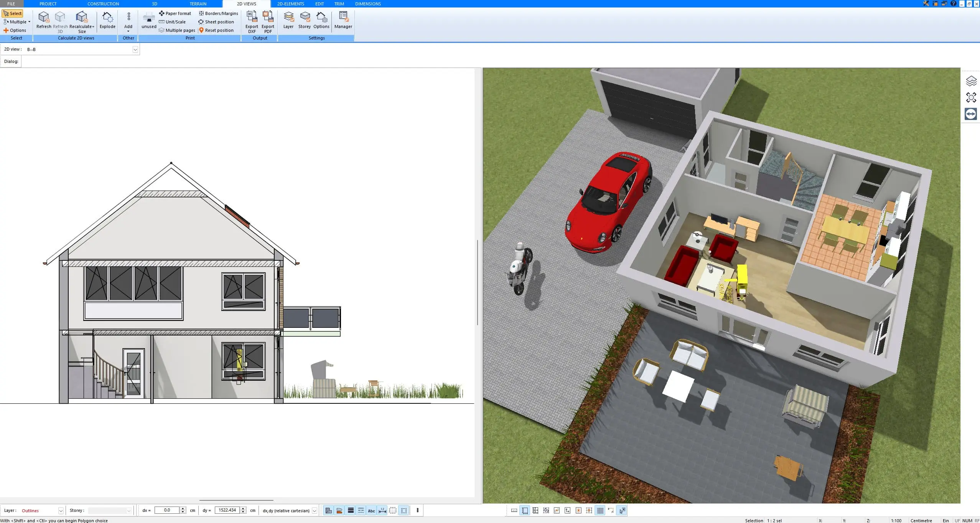Decrease dy value with stepper down arrow

click(x=243, y=512)
